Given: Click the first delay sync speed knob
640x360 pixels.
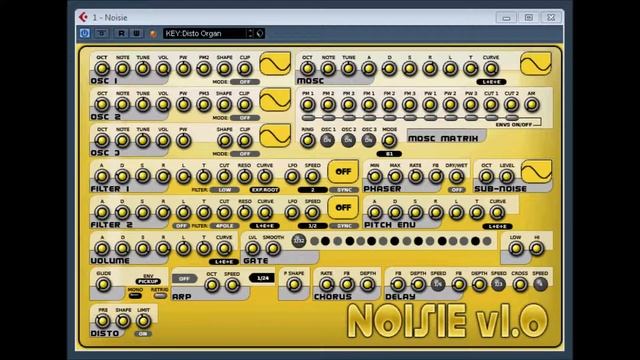Looking at the screenshot, I should [438, 284].
